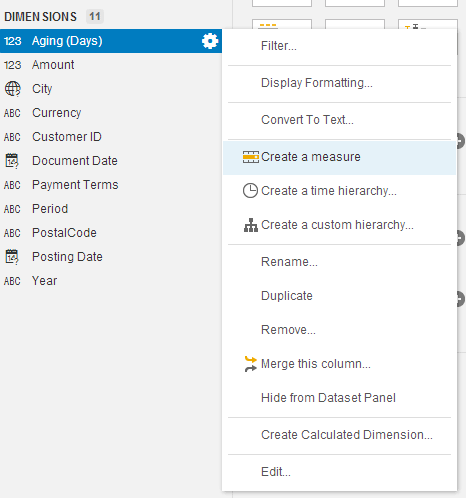Click the ABC type icon beside Currency

point(12,113)
